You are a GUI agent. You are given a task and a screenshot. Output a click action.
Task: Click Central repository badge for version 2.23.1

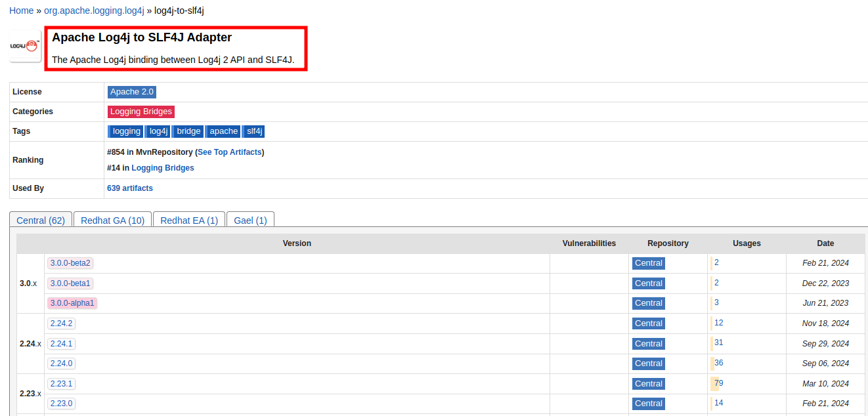tap(648, 384)
